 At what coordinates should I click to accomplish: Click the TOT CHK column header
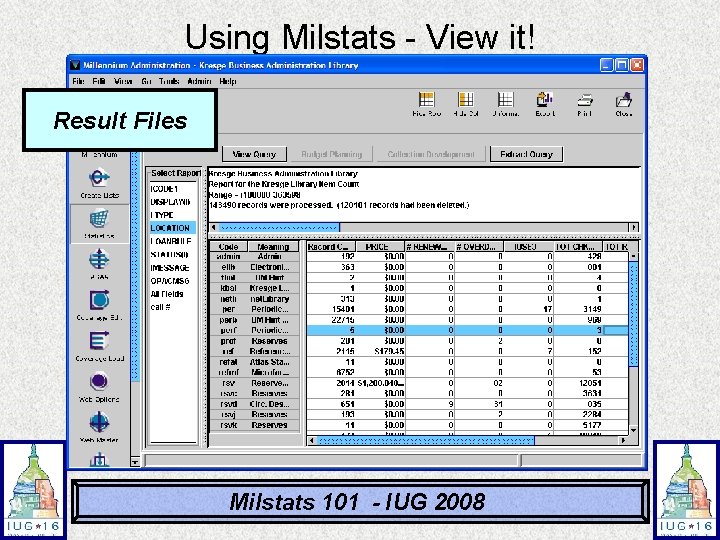[x=578, y=247]
